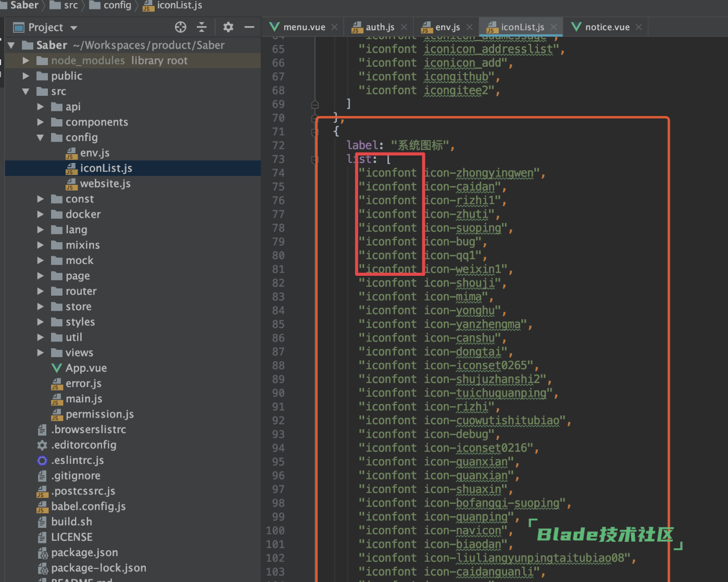The image size is (728, 582).
Task: Collapse the config folder
Action: click(40, 137)
